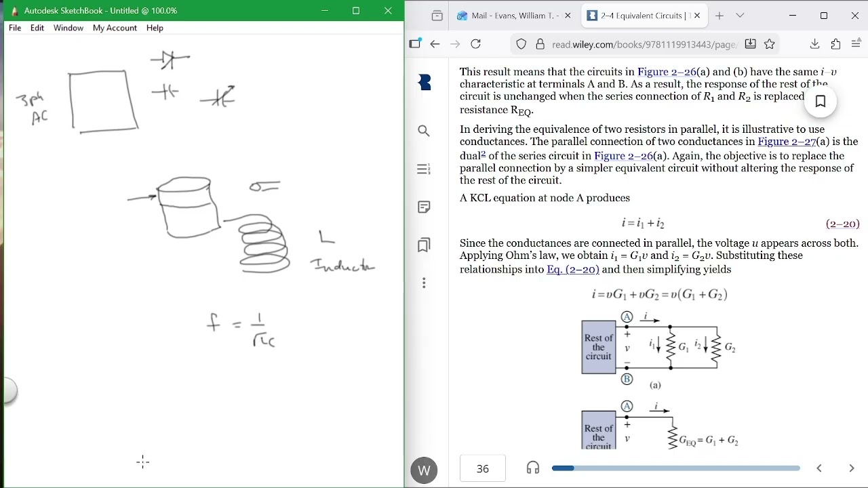Click the (2–20) equation number link
This screenshot has width=868, height=488.
(x=843, y=224)
